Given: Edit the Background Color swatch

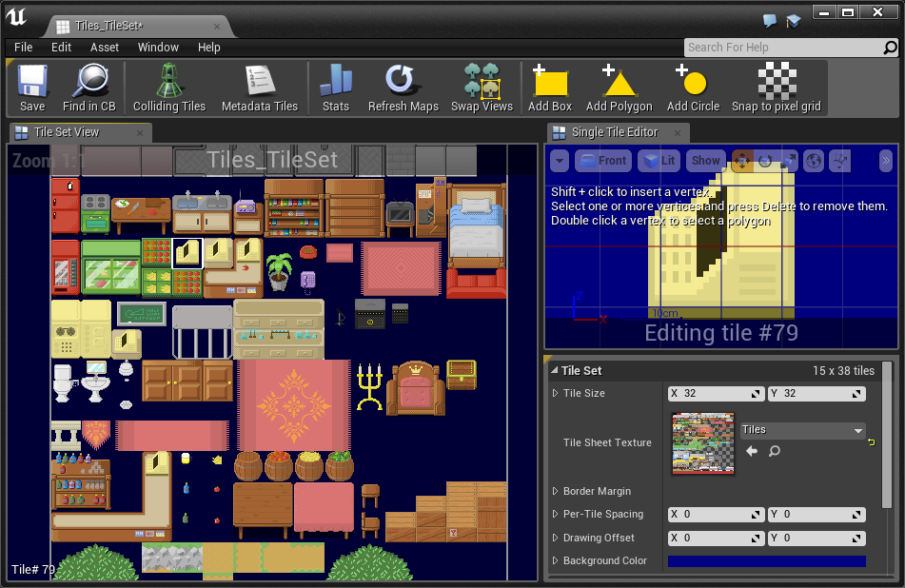Looking at the screenshot, I should click(x=766, y=560).
